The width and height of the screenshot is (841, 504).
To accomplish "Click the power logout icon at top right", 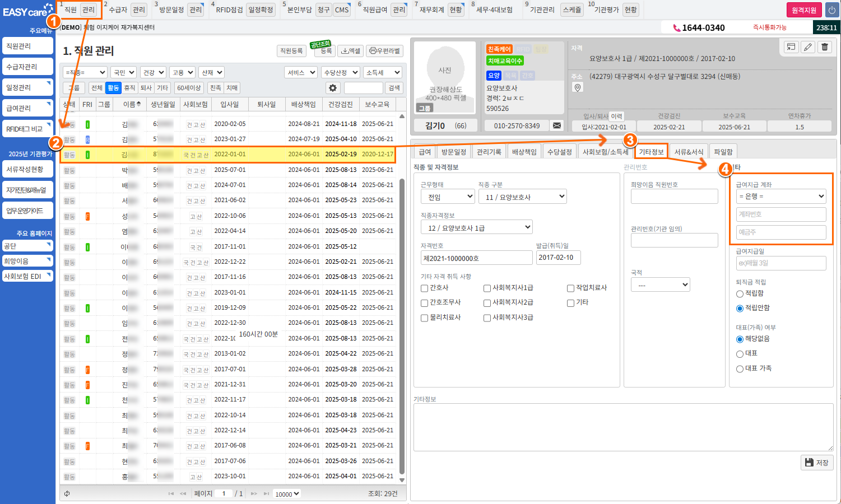I will (831, 10).
